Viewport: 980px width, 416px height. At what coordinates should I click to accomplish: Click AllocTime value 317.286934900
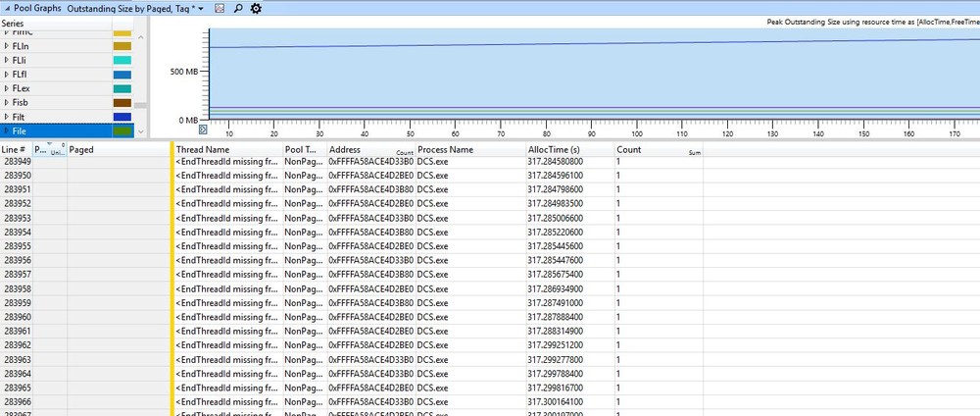click(555, 289)
